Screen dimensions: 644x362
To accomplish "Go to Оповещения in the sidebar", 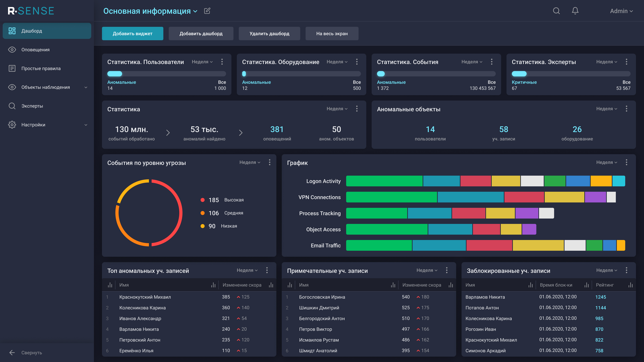I will click(35, 50).
